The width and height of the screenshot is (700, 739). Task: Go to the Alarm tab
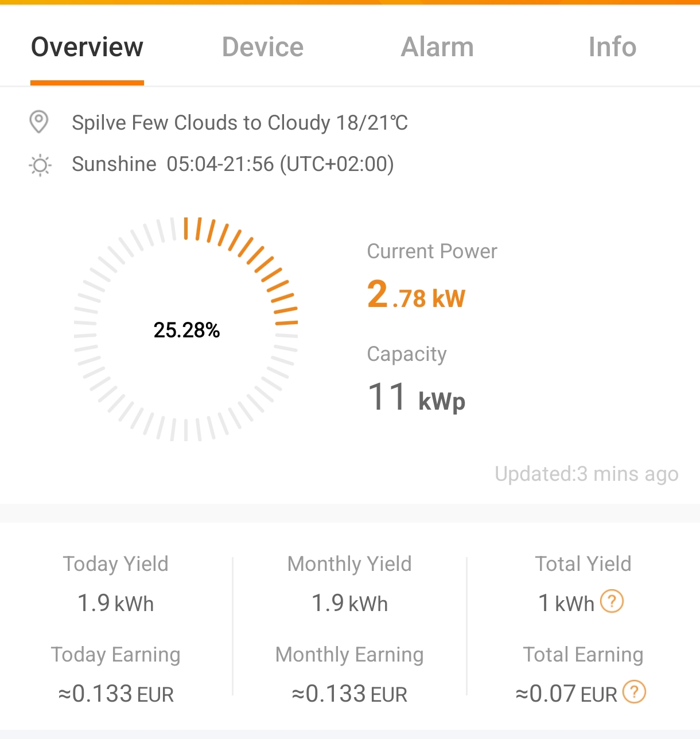coord(437,48)
